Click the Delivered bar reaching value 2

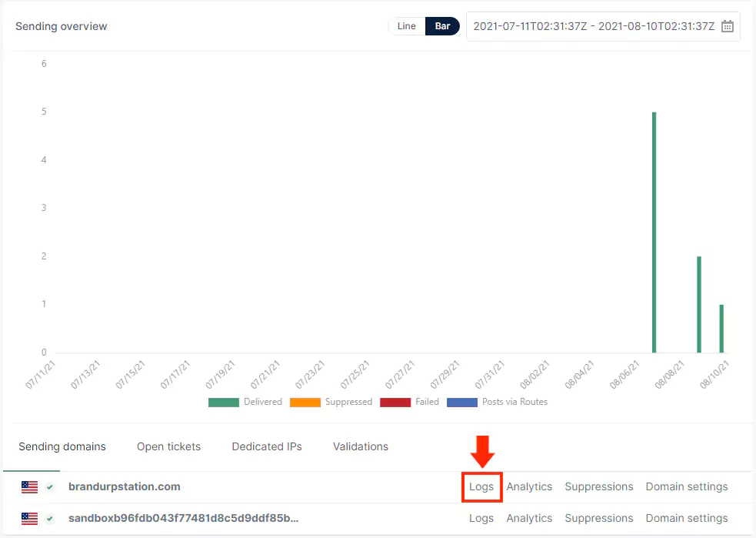point(699,305)
